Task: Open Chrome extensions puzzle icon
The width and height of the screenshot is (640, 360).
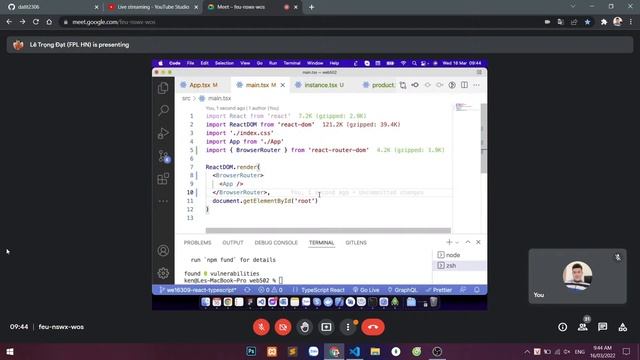Action: point(604,22)
